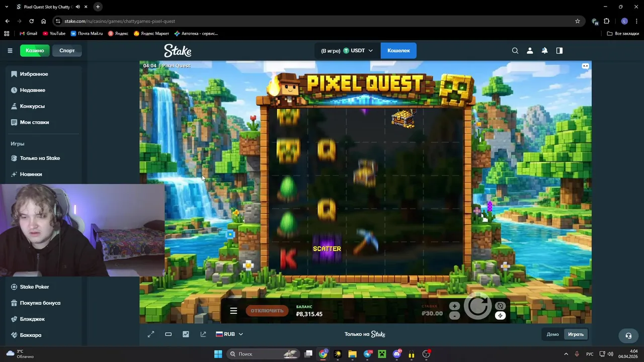The height and width of the screenshot is (362, 644).
Task: Open browser extensions puzzle icon
Action: pos(607,21)
